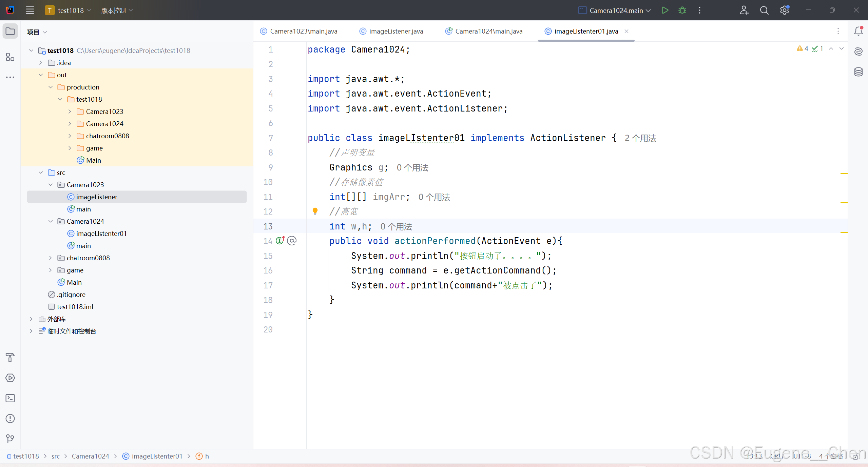Viewport: 868px width, 467px height.
Task: Open the notifications bell panel
Action: coord(858,31)
